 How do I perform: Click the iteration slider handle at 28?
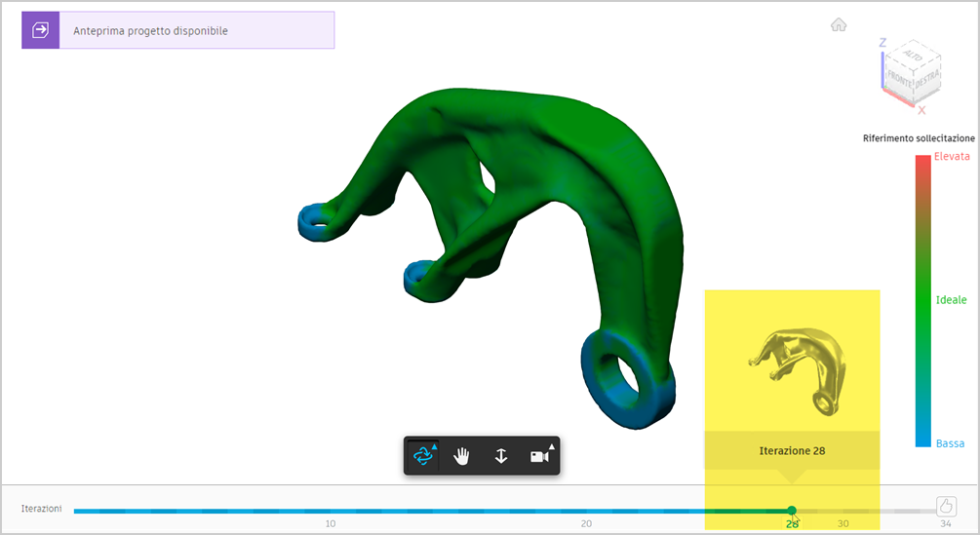pos(792,511)
